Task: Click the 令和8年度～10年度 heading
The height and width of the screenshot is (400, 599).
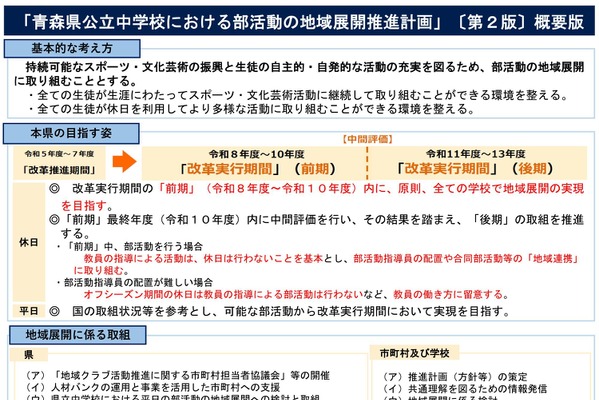Action: 257,154
